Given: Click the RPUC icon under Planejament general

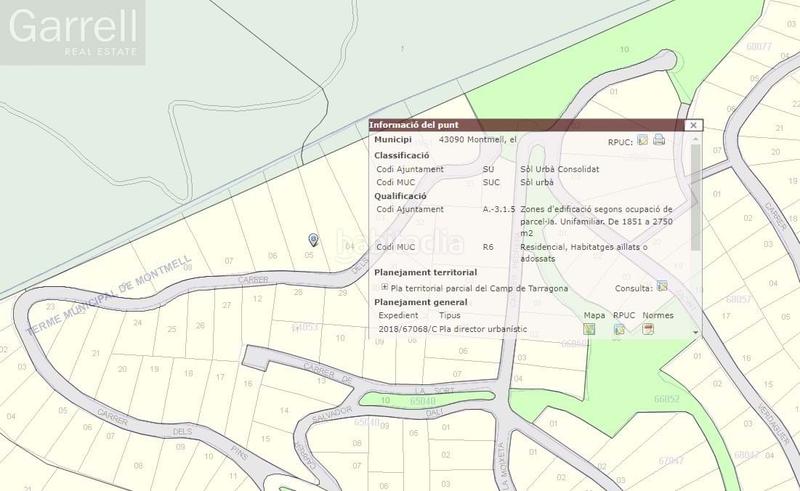Looking at the screenshot, I should (619, 328).
